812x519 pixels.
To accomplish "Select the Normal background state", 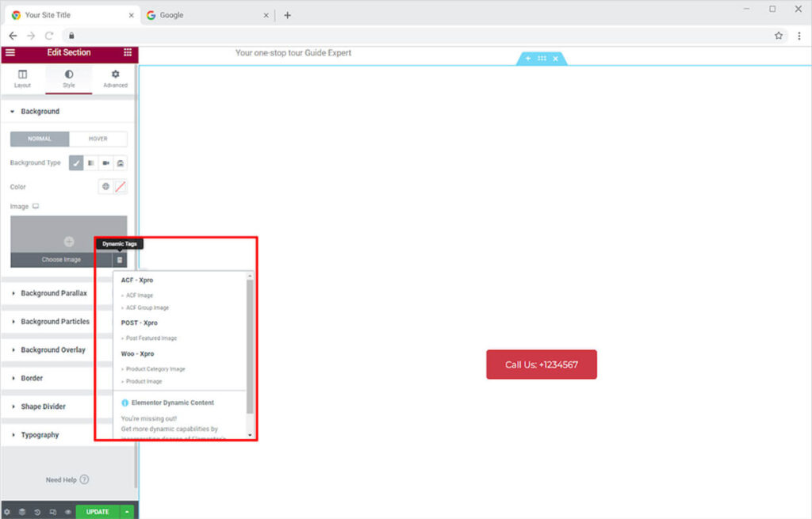I will [x=40, y=139].
